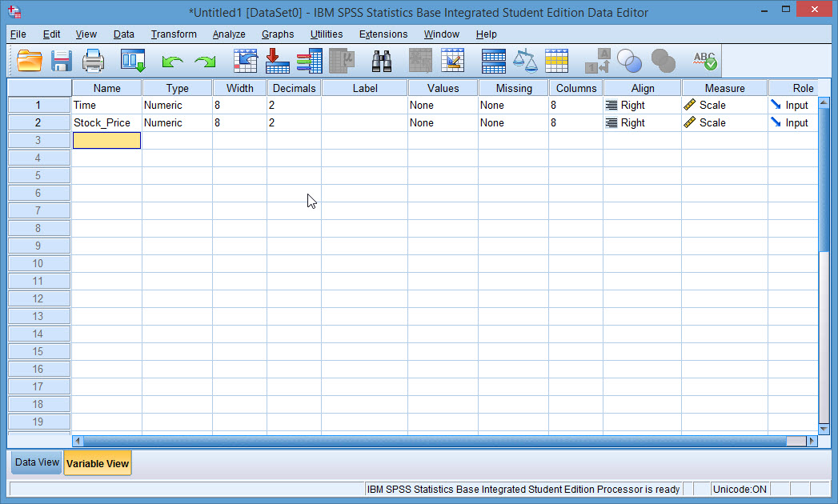838x504 pixels.
Task: Open Measure dropdown for Time row
Action: tap(724, 106)
